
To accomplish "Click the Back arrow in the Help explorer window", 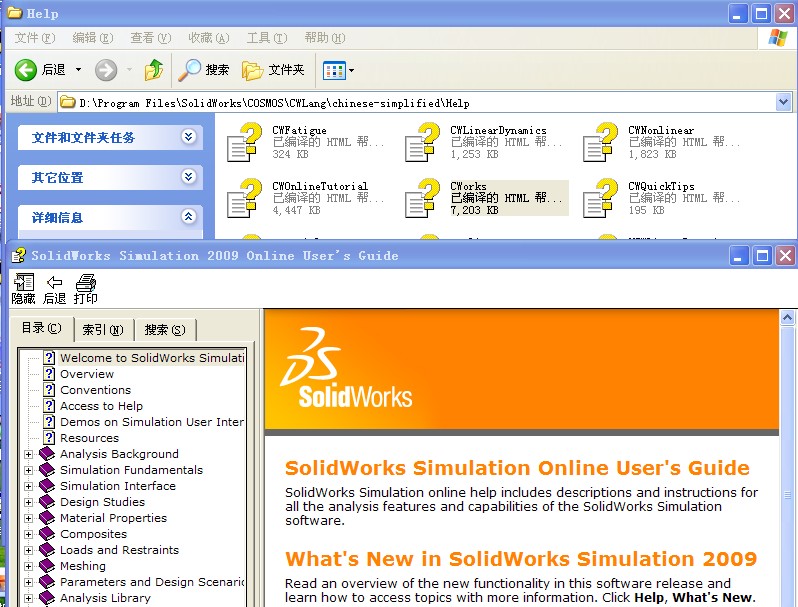I will tap(25, 70).
